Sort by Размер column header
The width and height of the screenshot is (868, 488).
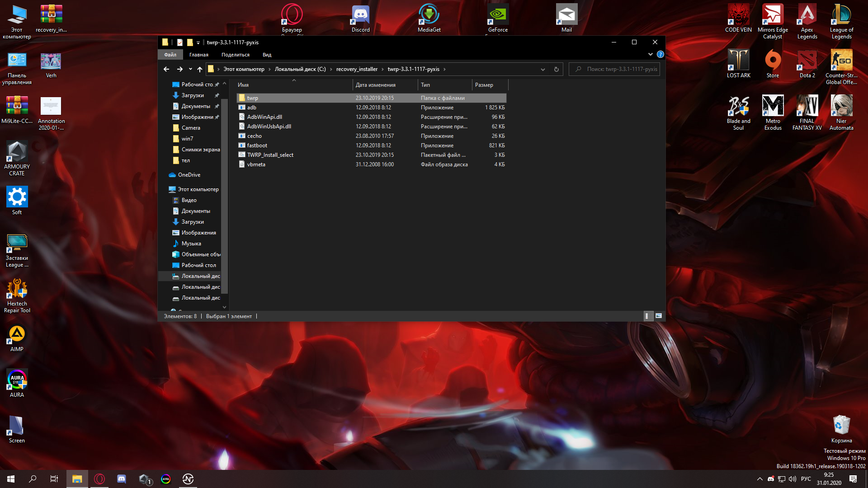pyautogui.click(x=490, y=85)
